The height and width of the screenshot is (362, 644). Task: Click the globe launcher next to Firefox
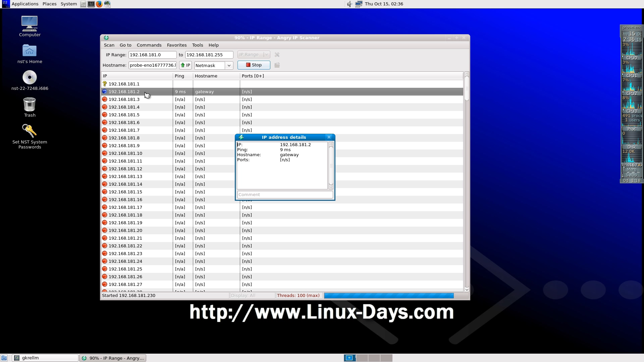pos(107,4)
